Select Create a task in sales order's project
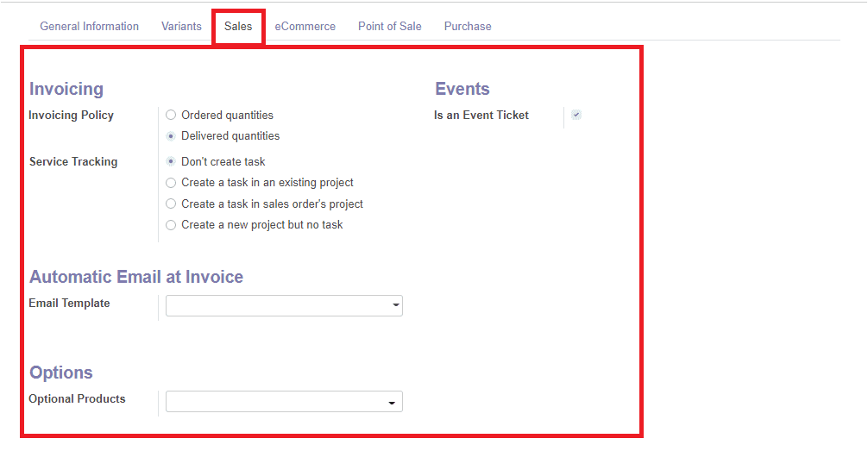Image resolution: width=868 pixels, height=451 pixels. [x=171, y=204]
